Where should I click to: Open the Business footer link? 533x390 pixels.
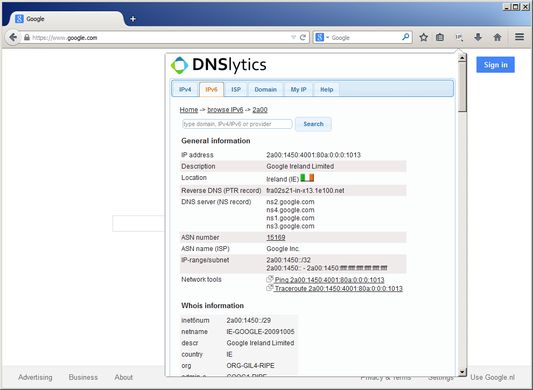(x=83, y=377)
